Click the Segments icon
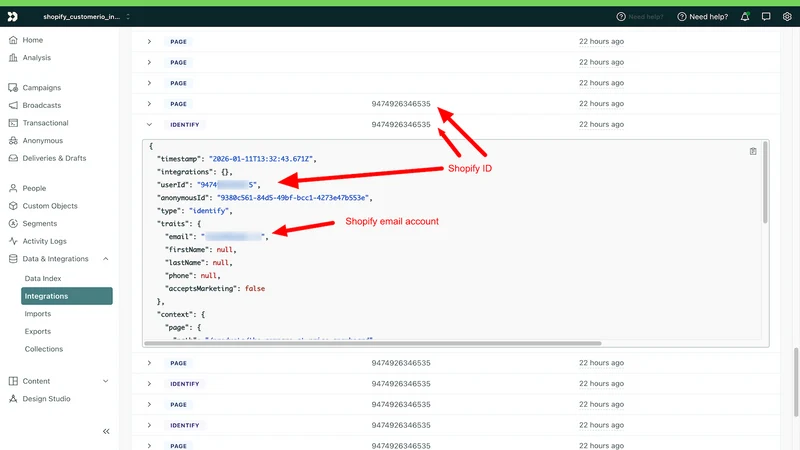The height and width of the screenshot is (450, 800). [13, 223]
